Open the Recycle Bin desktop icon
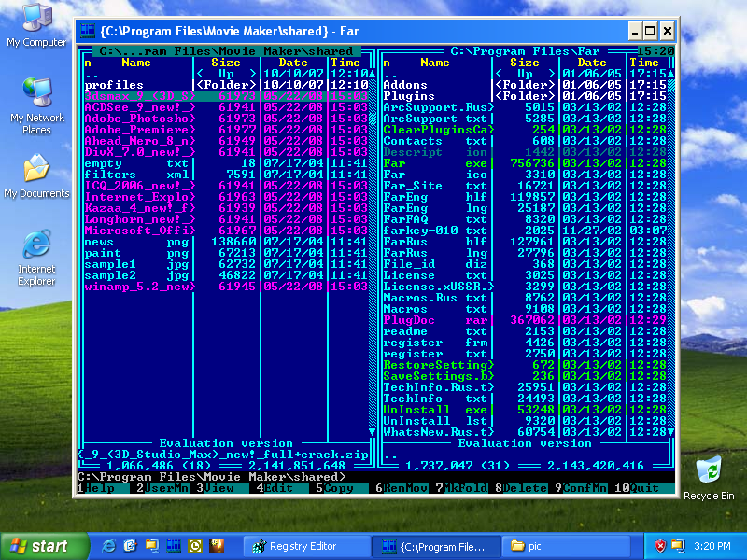This screenshot has width=747, height=560. click(x=709, y=478)
